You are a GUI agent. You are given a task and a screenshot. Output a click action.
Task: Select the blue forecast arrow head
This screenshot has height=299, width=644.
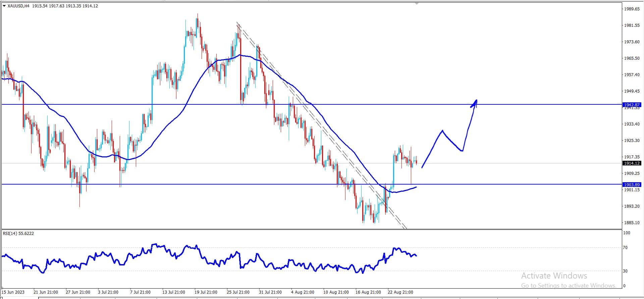coord(475,103)
